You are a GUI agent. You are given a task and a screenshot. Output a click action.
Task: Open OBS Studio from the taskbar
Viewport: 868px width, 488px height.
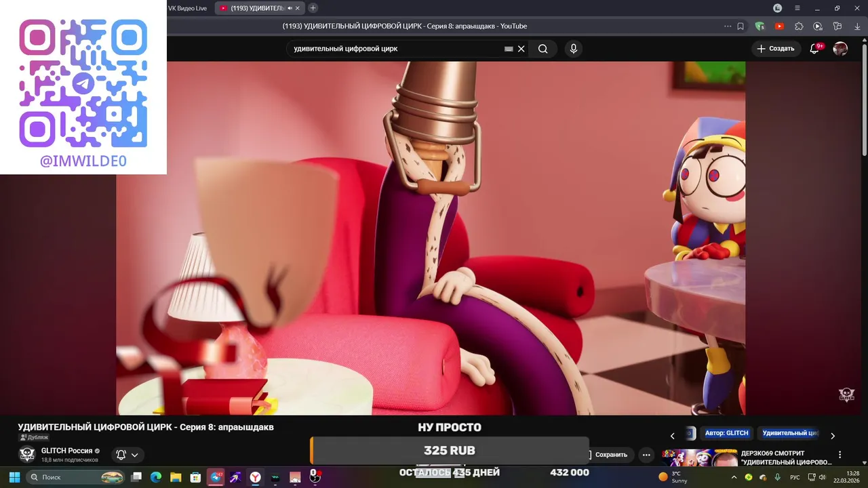click(x=315, y=476)
